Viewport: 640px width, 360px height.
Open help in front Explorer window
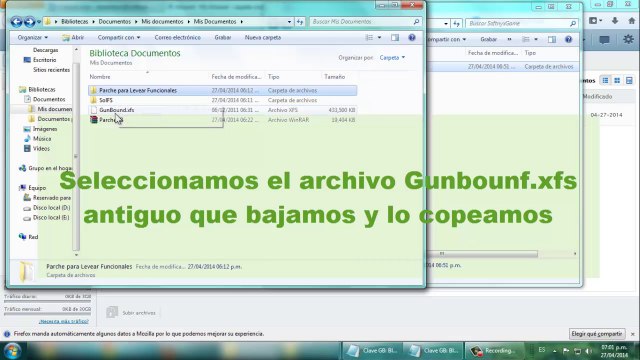[x=412, y=38]
